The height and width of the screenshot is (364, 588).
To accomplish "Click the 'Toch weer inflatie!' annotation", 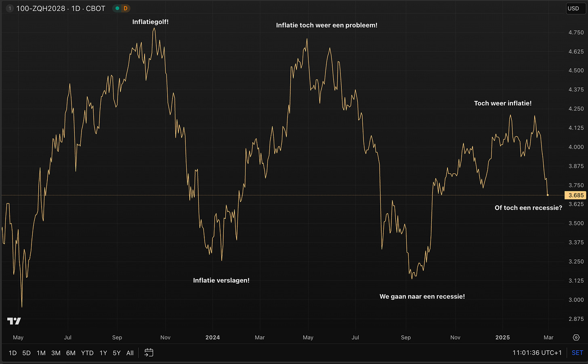I will point(503,103).
